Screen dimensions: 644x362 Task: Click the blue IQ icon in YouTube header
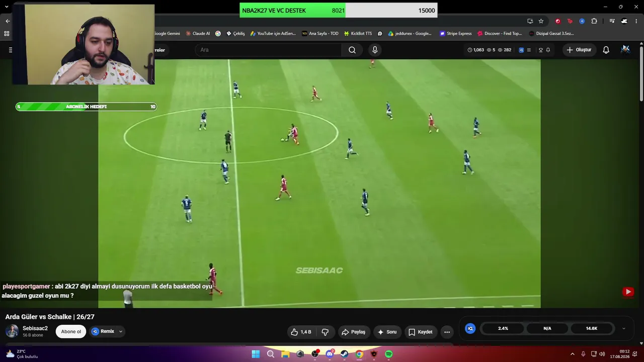click(521, 50)
